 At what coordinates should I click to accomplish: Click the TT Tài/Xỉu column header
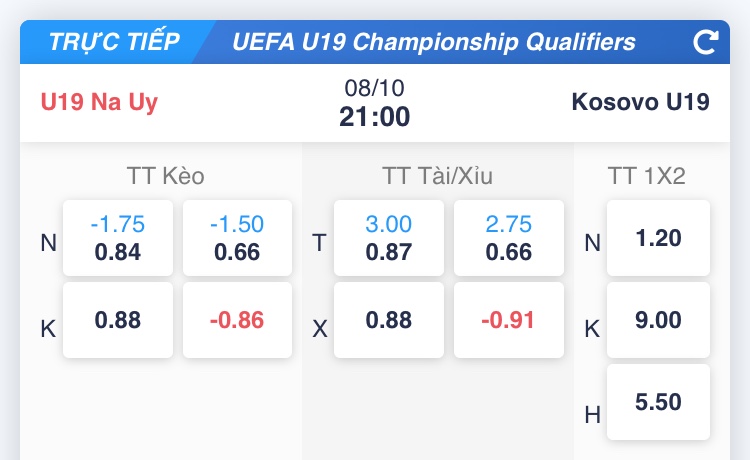pos(437,176)
